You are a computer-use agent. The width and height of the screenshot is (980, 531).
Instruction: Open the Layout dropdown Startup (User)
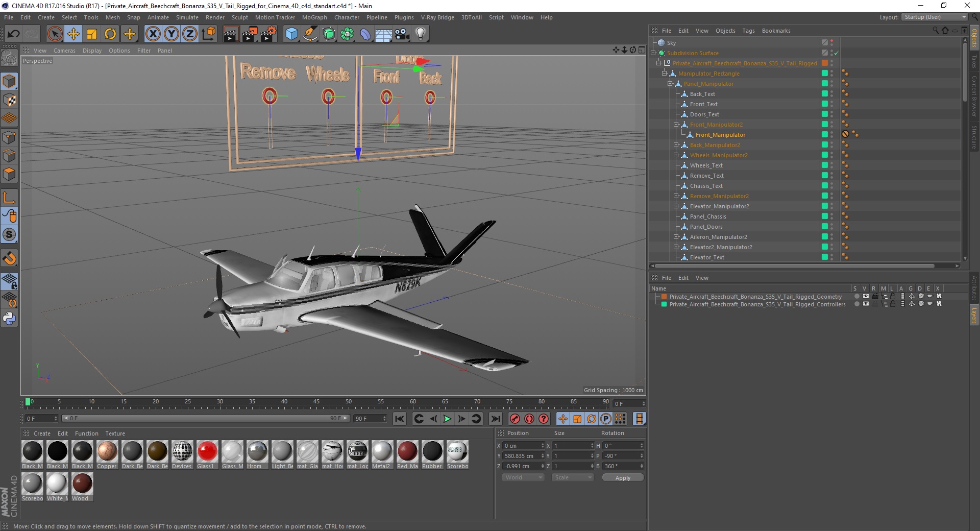pos(935,17)
